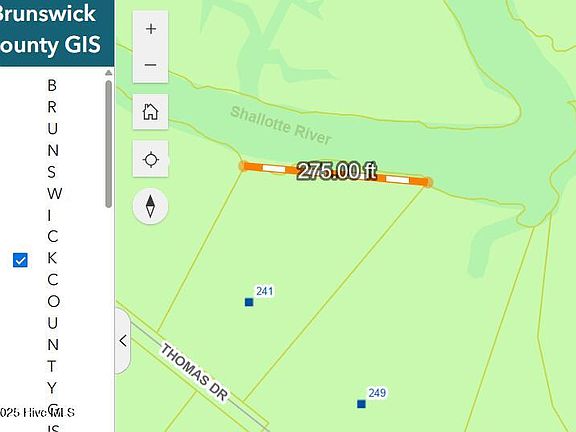Uncheck the Brunswick County layer checkbox
Viewport: 576px width, 432px height.
[x=20, y=260]
